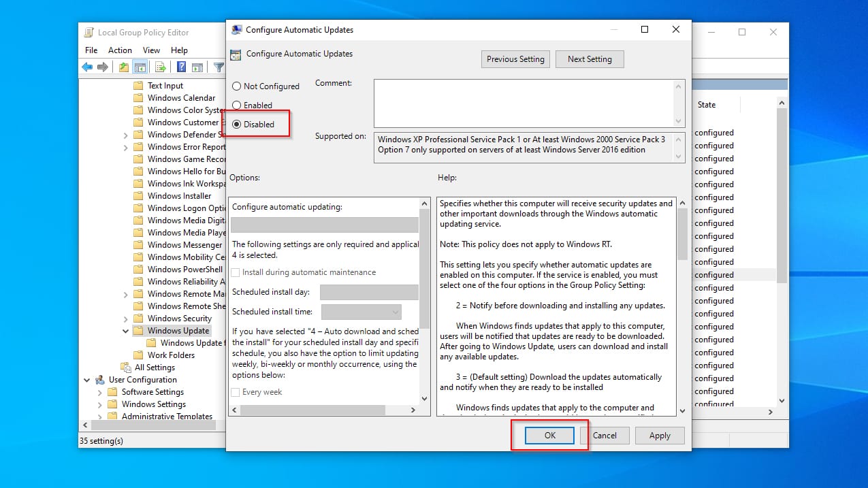Select the Windows Logon Options tree item
868x488 pixels.
[186, 208]
